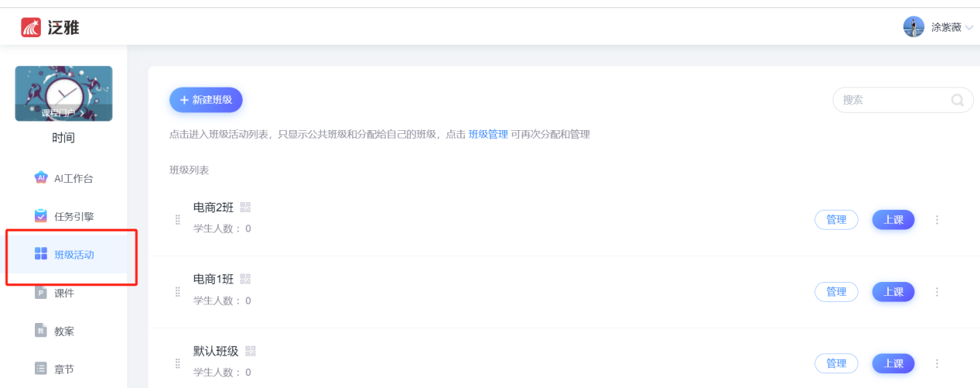Image resolution: width=980 pixels, height=388 pixels.
Task: Open more options for 电商1班
Action: (x=937, y=292)
